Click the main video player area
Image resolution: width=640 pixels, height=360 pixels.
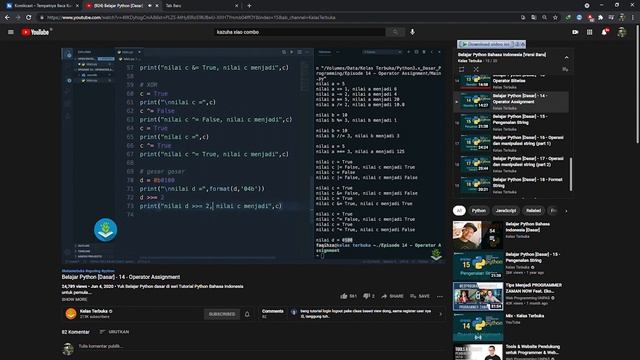pos(253,156)
